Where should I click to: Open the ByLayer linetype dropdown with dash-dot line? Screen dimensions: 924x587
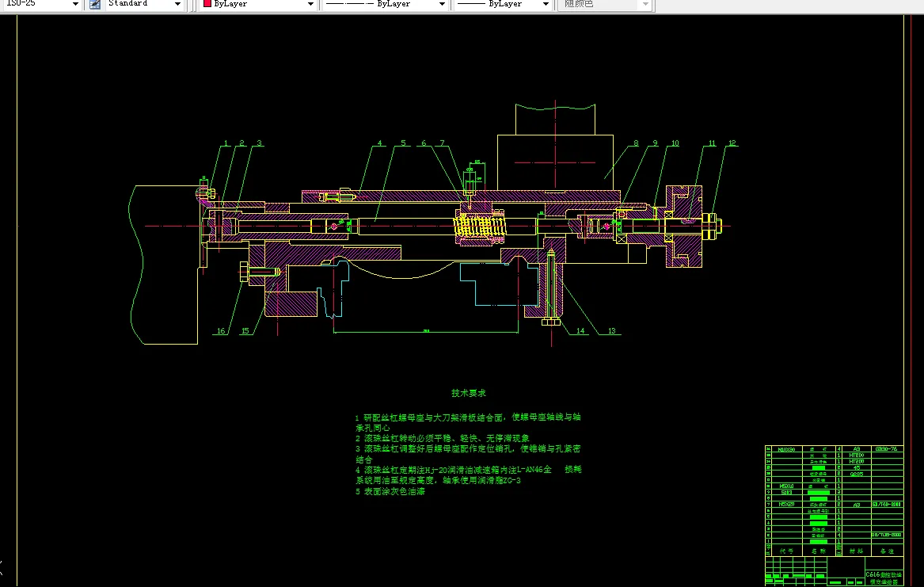point(442,4)
